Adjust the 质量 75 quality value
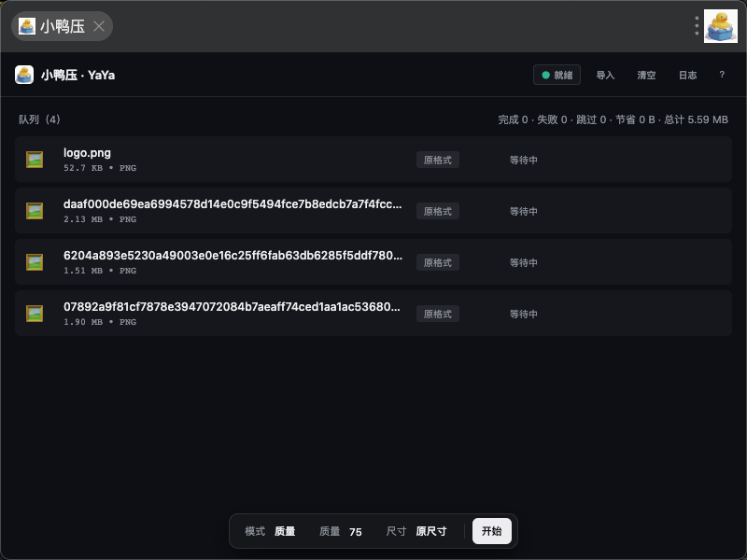The width and height of the screenshot is (747, 560). coord(342,531)
